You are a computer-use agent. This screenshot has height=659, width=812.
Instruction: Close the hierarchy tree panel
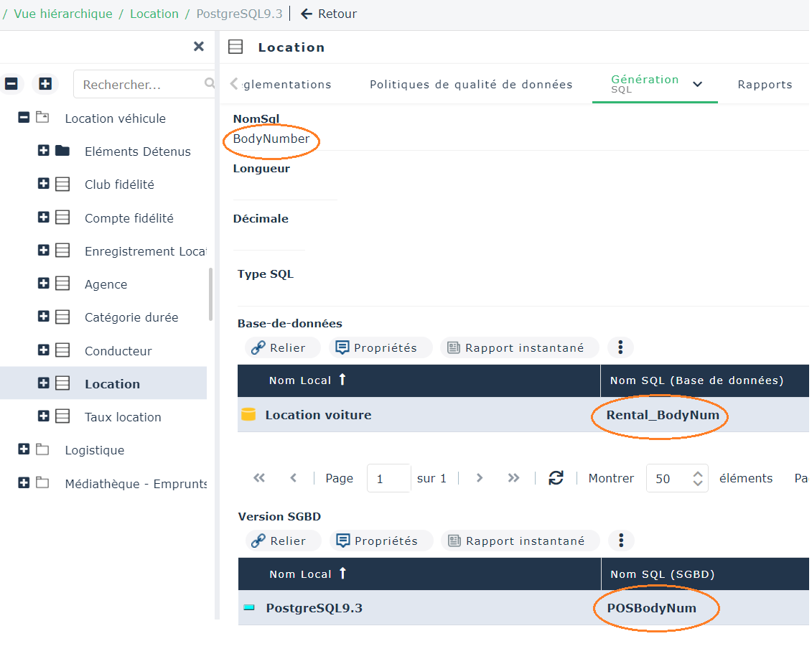(x=199, y=47)
